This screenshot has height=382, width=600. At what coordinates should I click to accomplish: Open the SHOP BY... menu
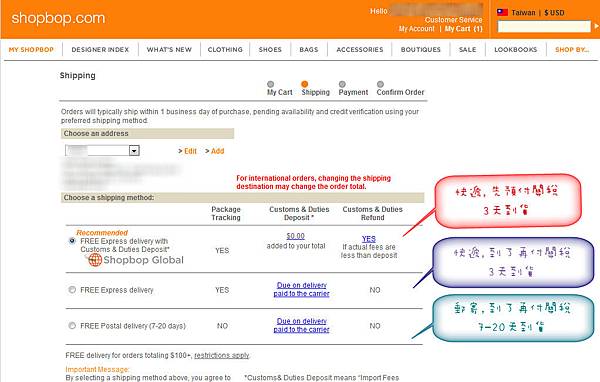pos(572,50)
